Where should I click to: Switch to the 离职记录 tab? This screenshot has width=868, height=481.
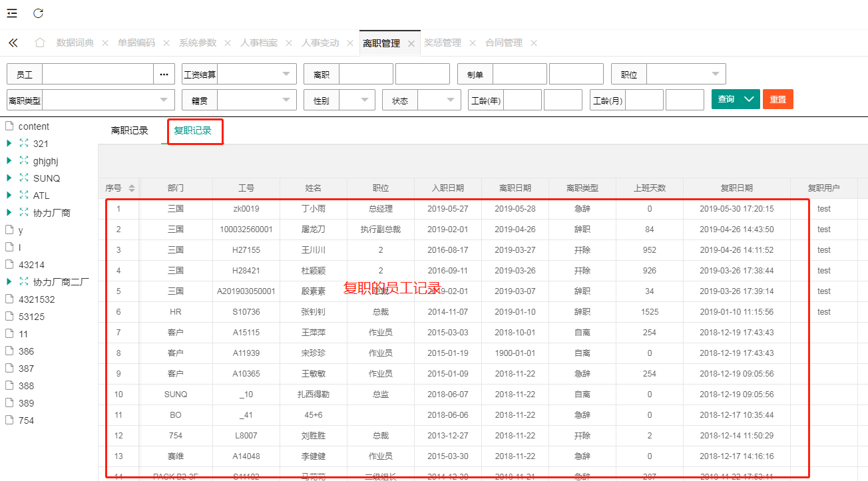tap(130, 130)
